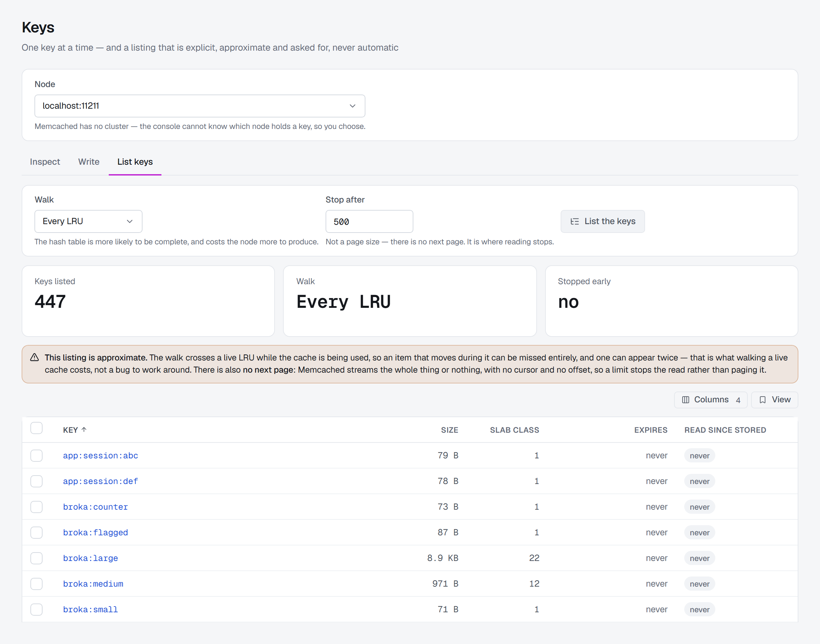Viewport: 820px width, 644px height.
Task: Click the columns icon beside Columns label
Action: pyautogui.click(x=685, y=400)
